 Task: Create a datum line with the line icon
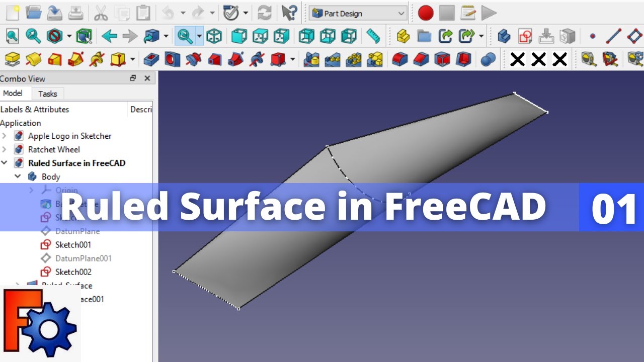[613, 36]
